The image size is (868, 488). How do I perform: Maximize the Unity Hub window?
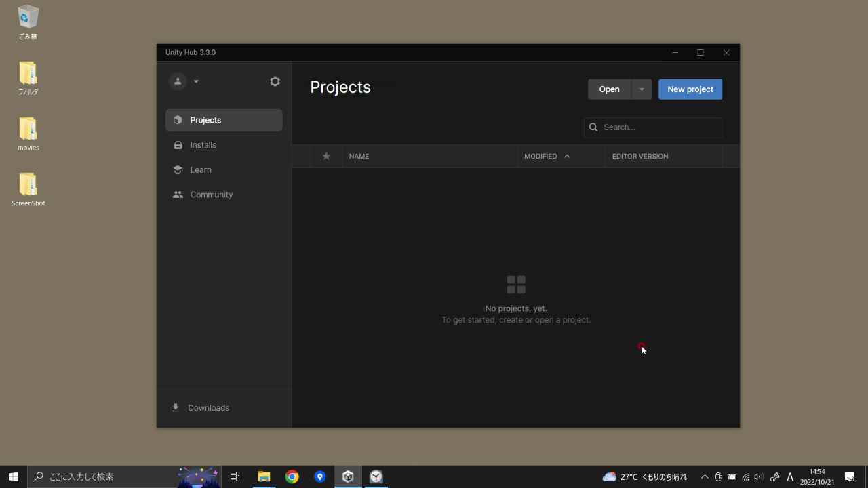(x=701, y=52)
